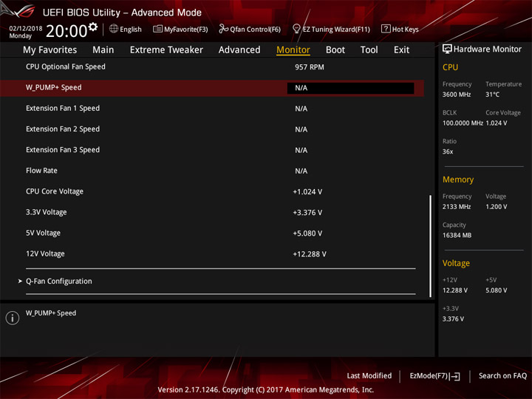Image resolution: width=532 pixels, height=399 pixels.
Task: Click the Hardware Monitor display icon
Action: [447, 49]
